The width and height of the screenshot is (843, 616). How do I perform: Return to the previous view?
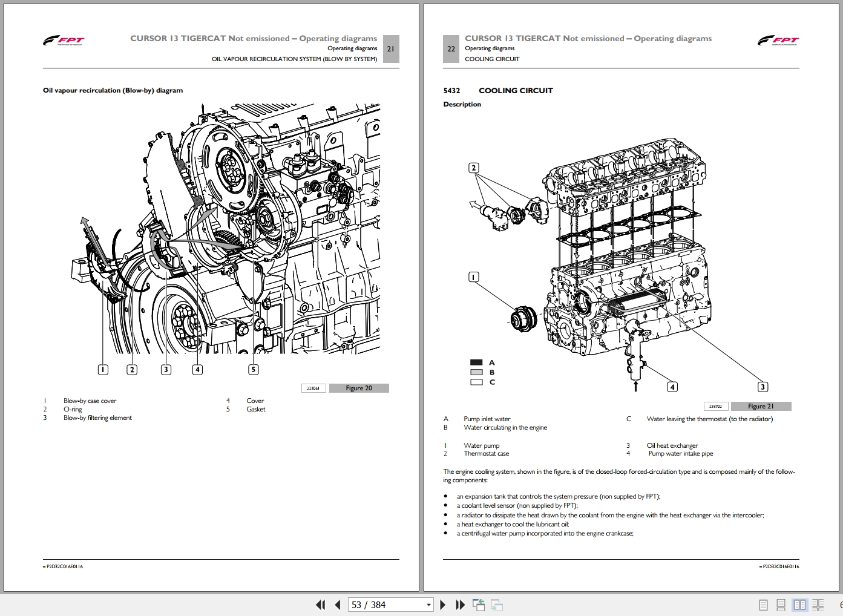click(x=479, y=605)
